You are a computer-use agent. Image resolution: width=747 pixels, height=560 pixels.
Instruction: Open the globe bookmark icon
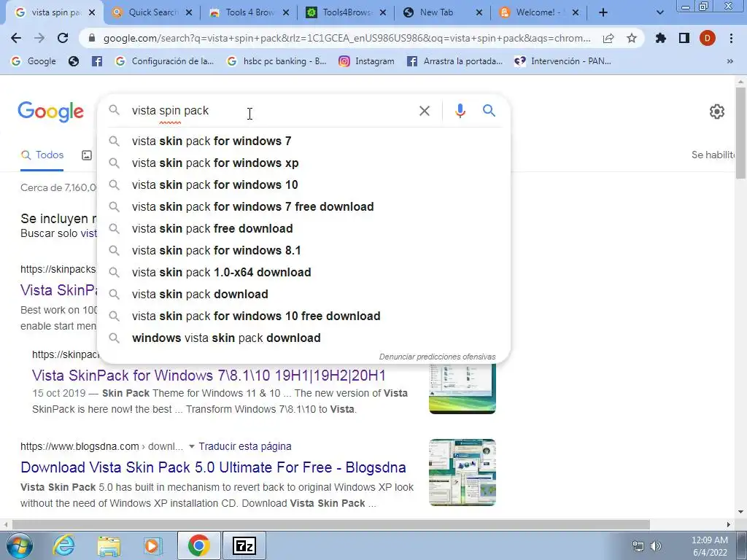74,61
